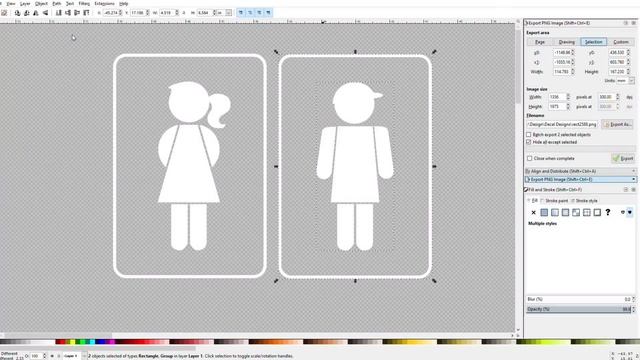Expand the Export PNG Image dock row arrow
This screenshot has width=640, height=360.
(x=633, y=180)
